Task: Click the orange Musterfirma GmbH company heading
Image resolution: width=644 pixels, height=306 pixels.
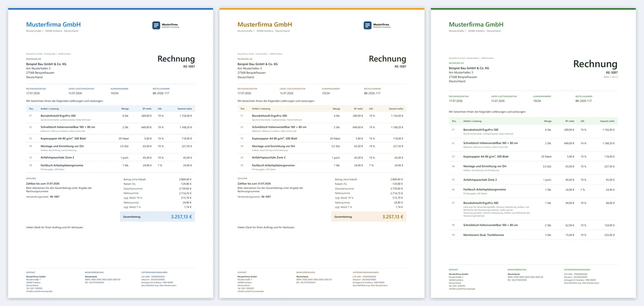Action: (265, 24)
